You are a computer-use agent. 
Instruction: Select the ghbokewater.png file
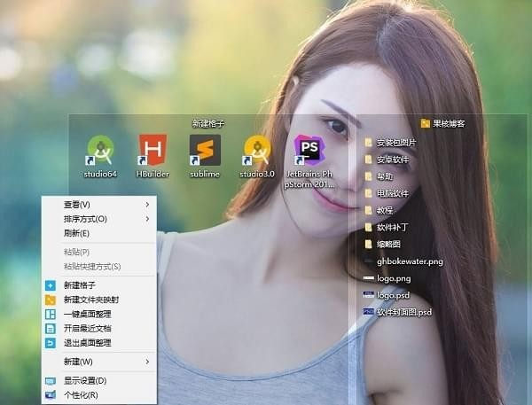[x=408, y=261]
